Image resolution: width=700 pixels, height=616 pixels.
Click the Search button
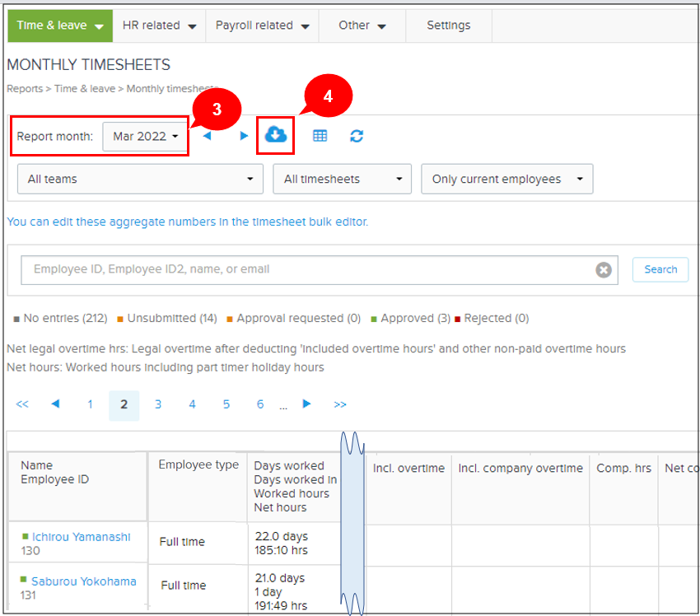[660, 269]
